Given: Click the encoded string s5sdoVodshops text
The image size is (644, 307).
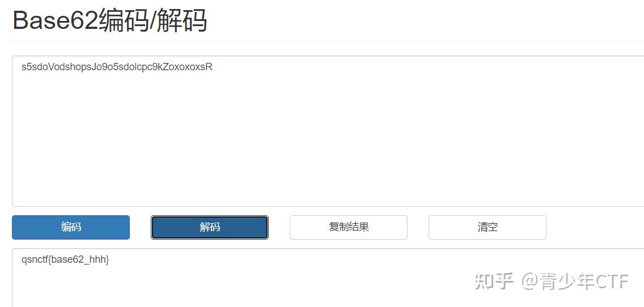Looking at the screenshot, I should (117, 67).
